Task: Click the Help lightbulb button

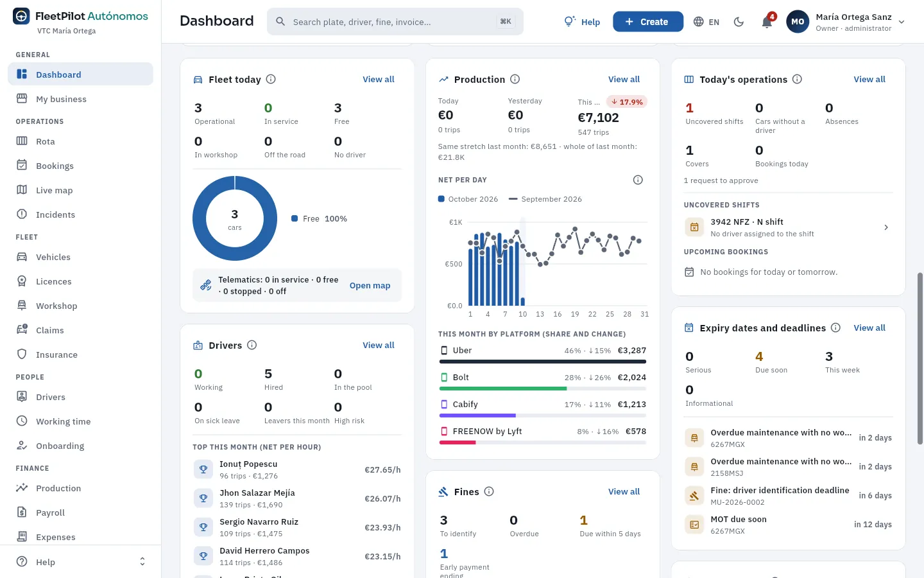Action: tap(582, 22)
